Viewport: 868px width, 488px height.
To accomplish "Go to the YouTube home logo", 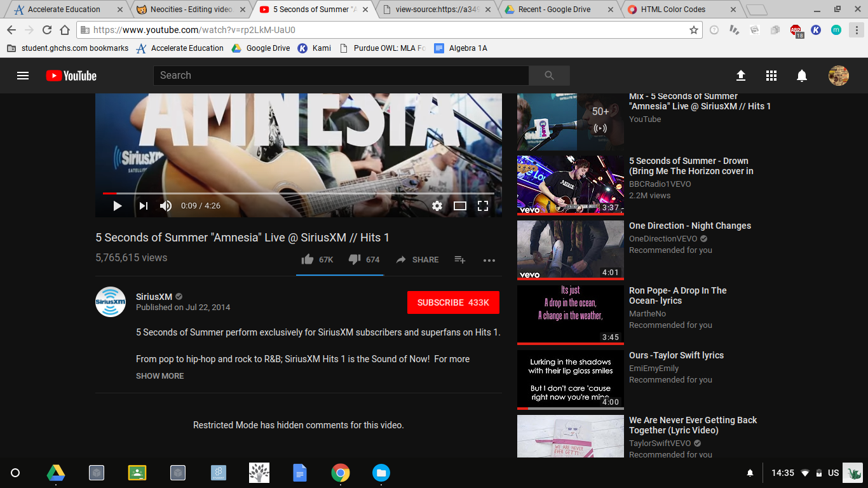I will (71, 76).
